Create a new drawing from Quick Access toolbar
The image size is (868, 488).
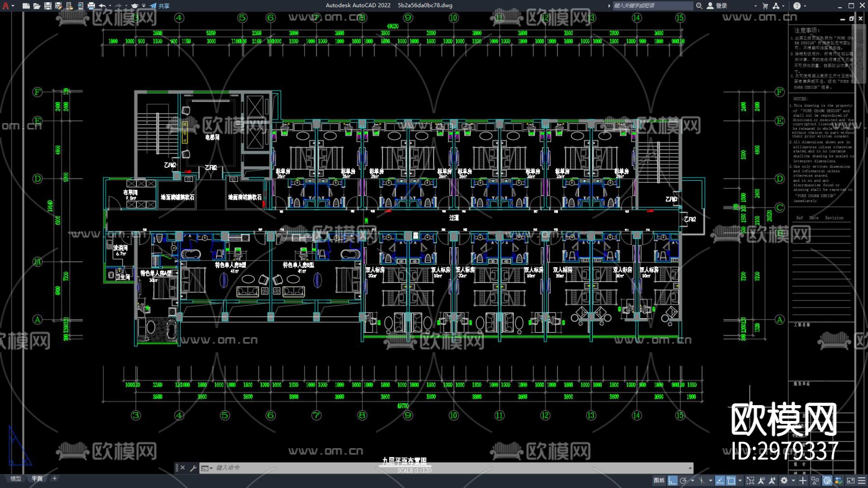pos(26,6)
